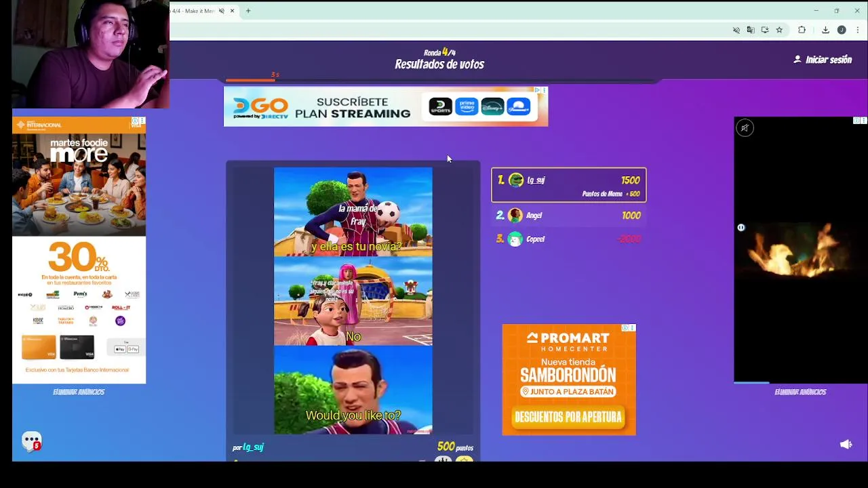Select Lg_suj first place leaderboard row
Screen dimensions: 868x488
pyautogui.click(x=569, y=185)
